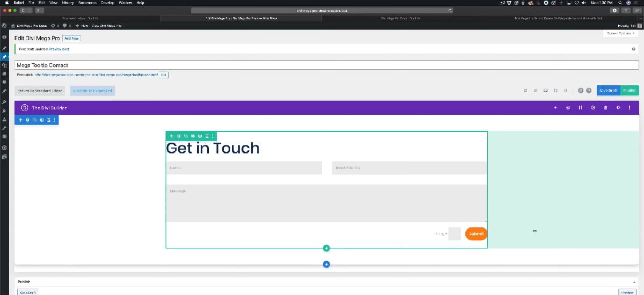Add new row with green plus circle

click(x=326, y=248)
